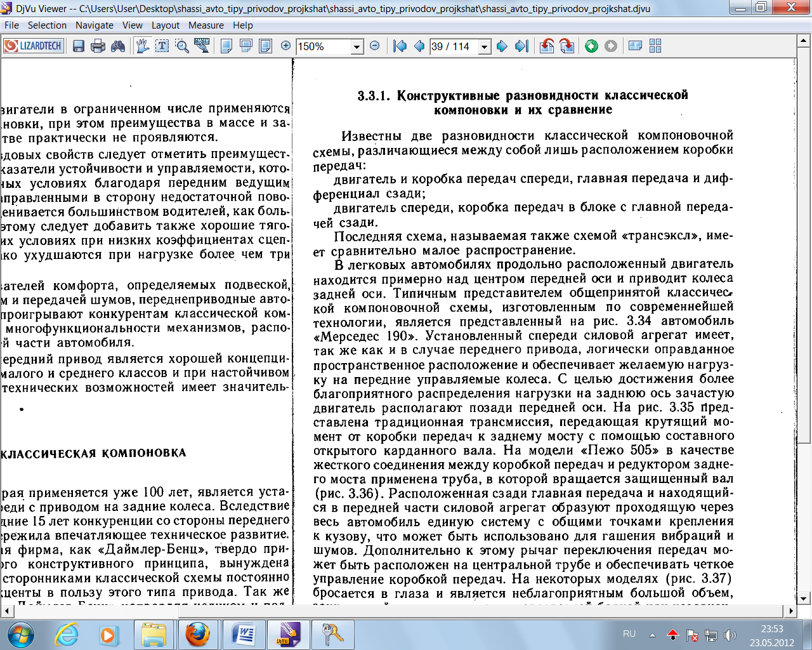The width and height of the screenshot is (812, 650).
Task: Select the ruler measure tool
Action: pyautogui.click(x=202, y=46)
